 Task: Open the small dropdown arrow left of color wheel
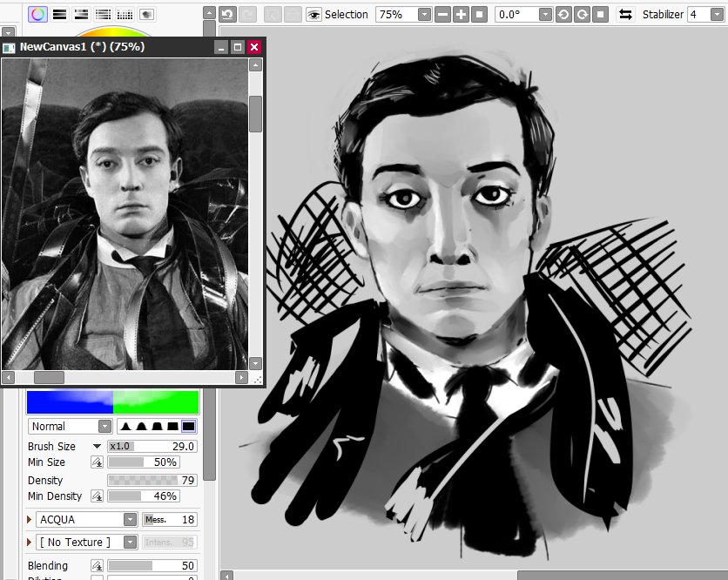pyautogui.click(x=8, y=33)
